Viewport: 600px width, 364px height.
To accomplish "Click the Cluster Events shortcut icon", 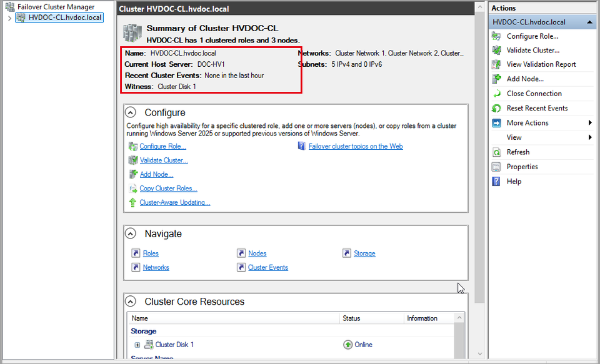I will [x=241, y=267].
